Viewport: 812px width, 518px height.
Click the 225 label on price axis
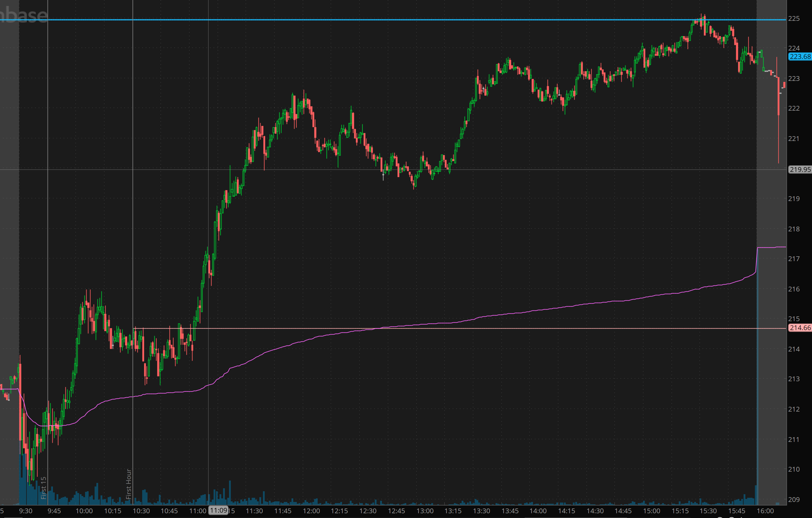pyautogui.click(x=794, y=18)
